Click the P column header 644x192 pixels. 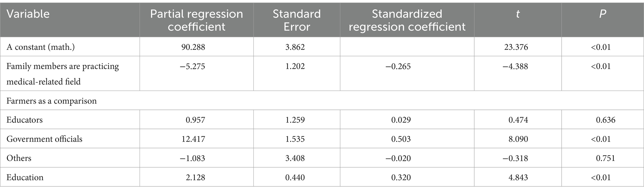point(602,14)
